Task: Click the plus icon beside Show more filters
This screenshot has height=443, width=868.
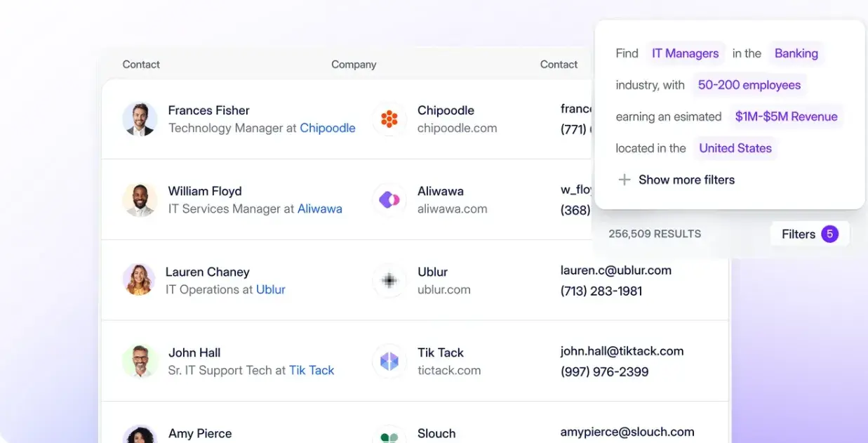Action: 625,180
